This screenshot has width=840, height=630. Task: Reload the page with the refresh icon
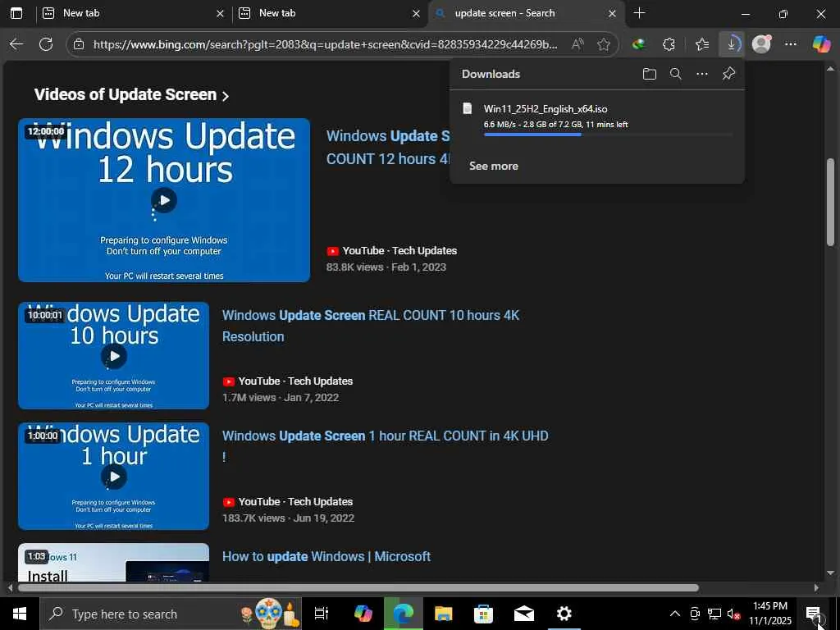tap(46, 44)
